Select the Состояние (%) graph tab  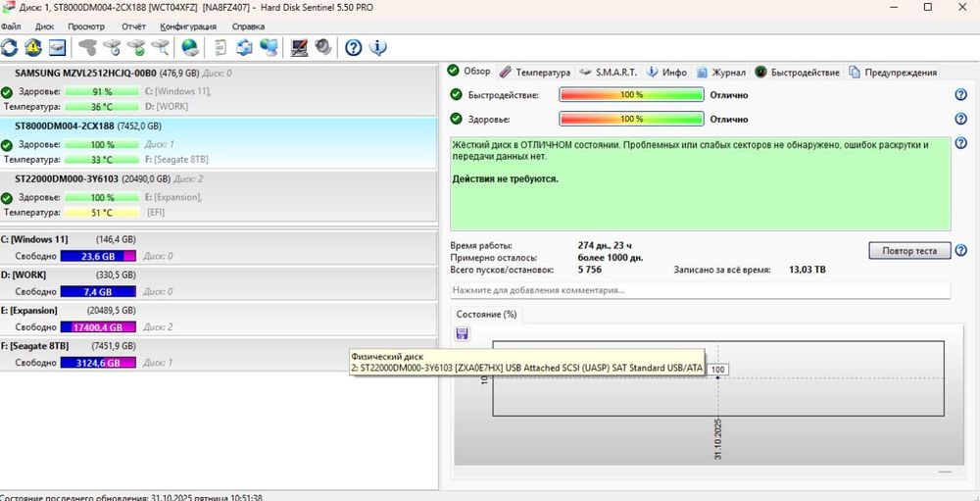click(x=486, y=314)
